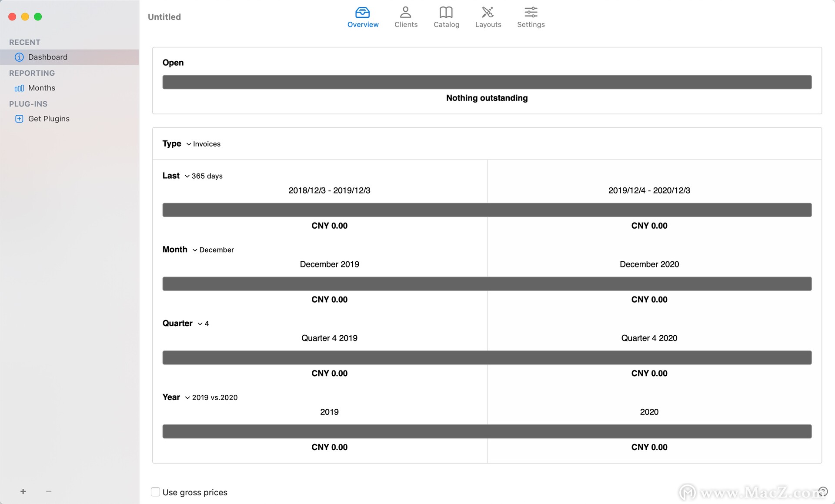This screenshot has height=504, width=835.
Task: Click the 2019/12/4 - 2020/12/3 date range
Action: point(649,190)
